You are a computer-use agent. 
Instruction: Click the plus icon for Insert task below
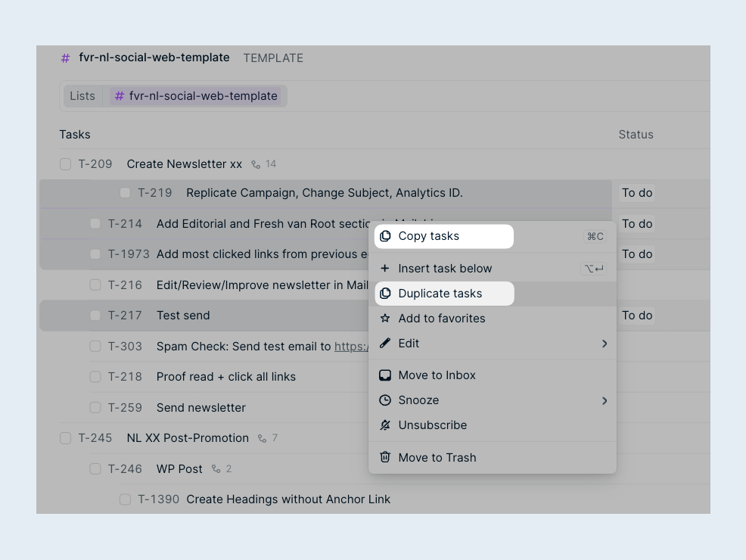(x=385, y=269)
